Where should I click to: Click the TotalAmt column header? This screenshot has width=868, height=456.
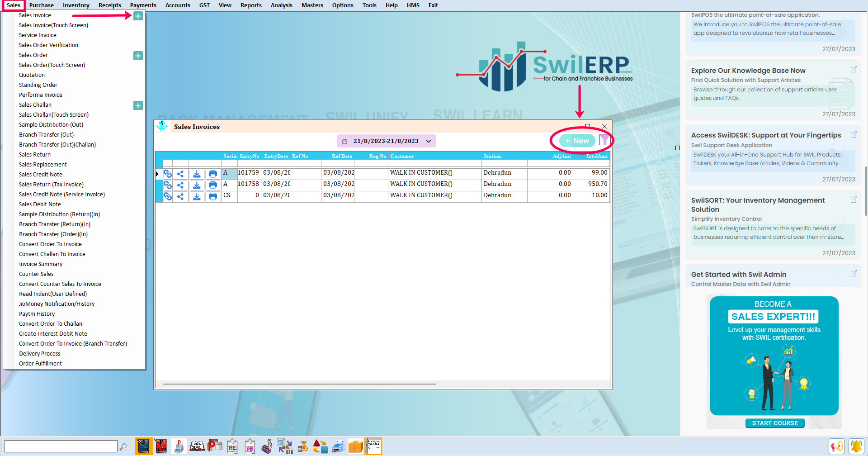pyautogui.click(x=592, y=156)
